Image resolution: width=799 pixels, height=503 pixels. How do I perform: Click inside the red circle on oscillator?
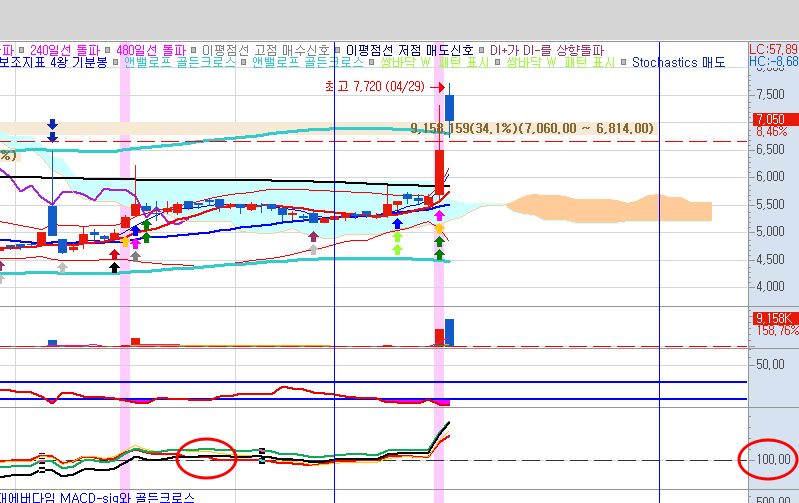point(205,457)
